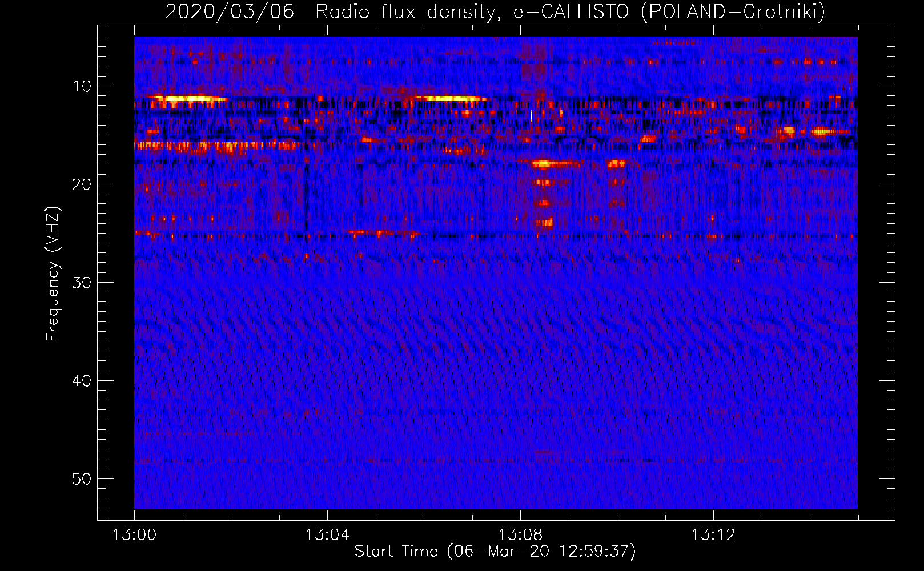The width and height of the screenshot is (924, 571).
Task: Click the 13:04 time tick label
Action: 327,535
